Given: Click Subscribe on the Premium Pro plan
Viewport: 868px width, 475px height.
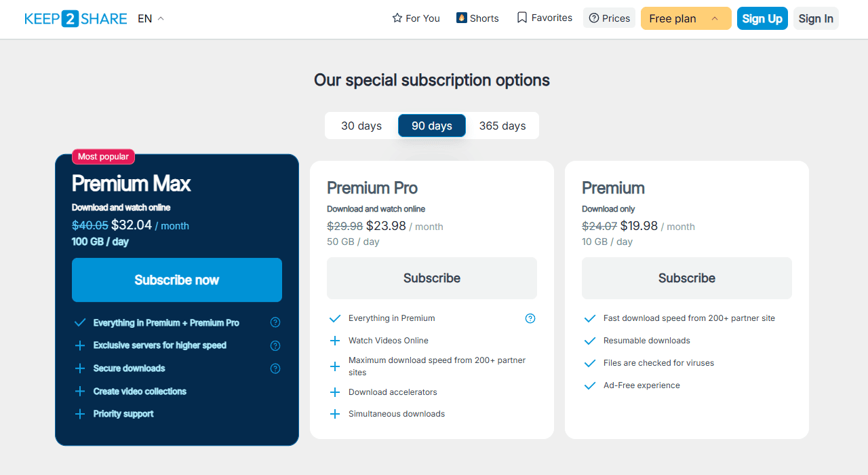Looking at the screenshot, I should pos(431,278).
